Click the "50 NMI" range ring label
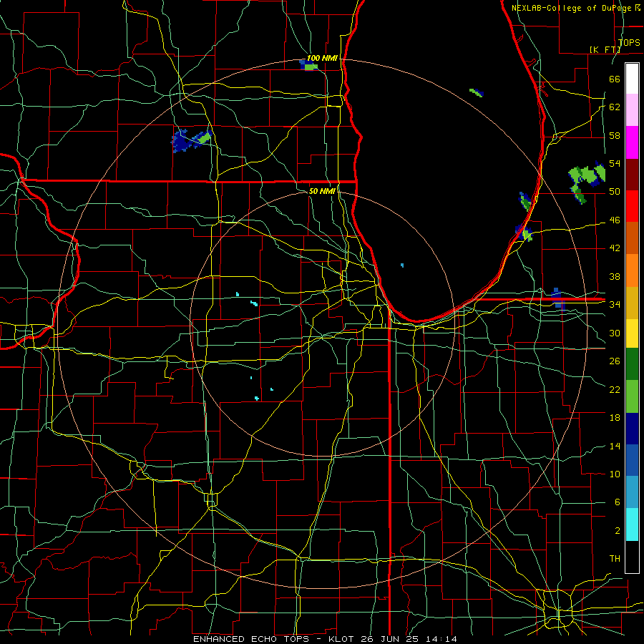The height and width of the screenshot is (644, 644). pos(322,191)
